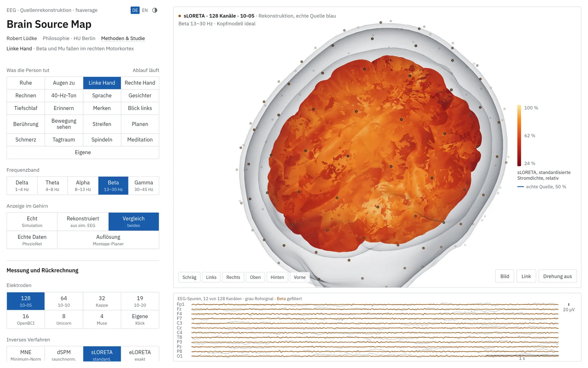The width and height of the screenshot is (588, 368).
Task: Pick the 4-electrode Muse setup
Action: click(x=102, y=319)
